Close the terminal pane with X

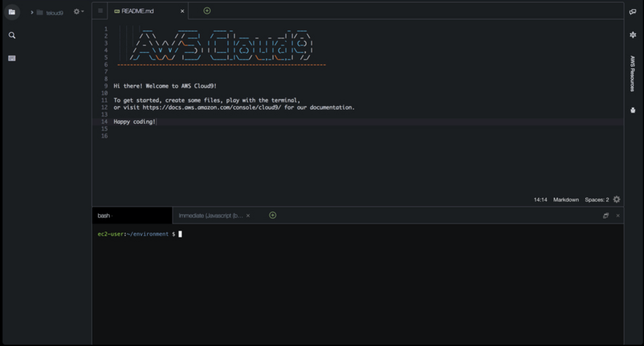point(618,215)
